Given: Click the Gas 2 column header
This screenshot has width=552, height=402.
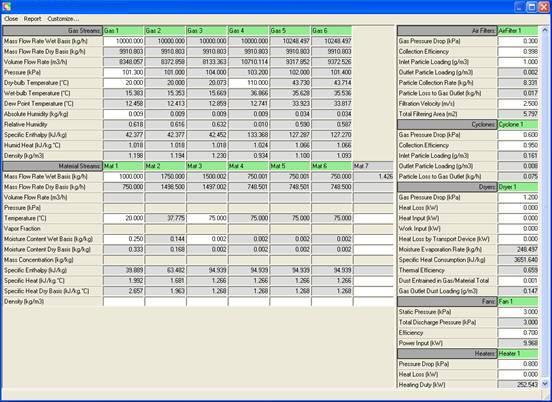Looking at the screenshot, I should coord(165,31).
